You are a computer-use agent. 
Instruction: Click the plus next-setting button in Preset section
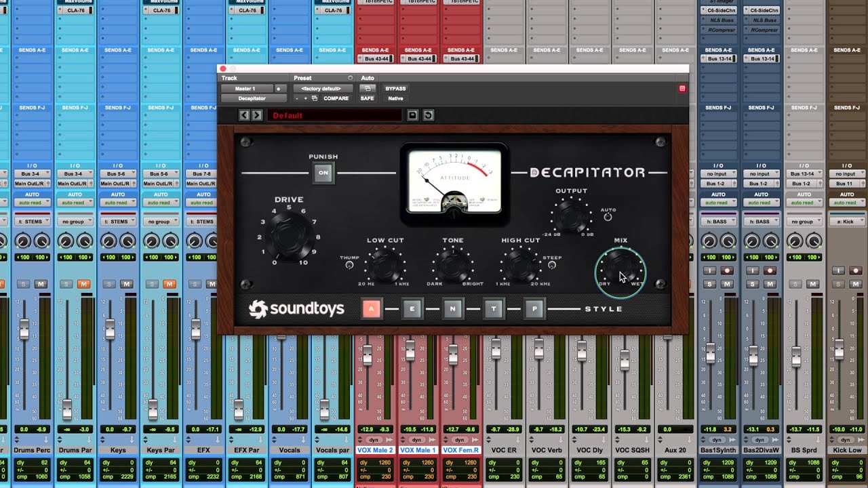coord(306,98)
